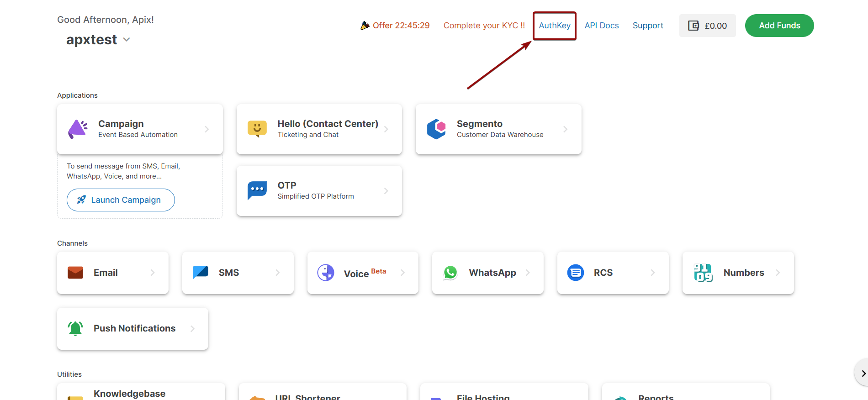Click the Push Notifications label
The width and height of the screenshot is (868, 400).
tap(134, 328)
